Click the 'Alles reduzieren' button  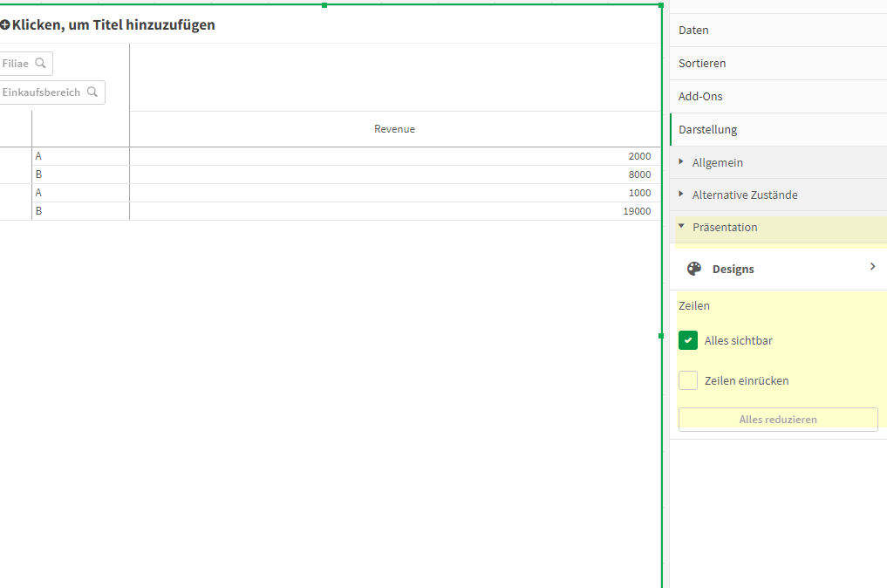pos(777,419)
